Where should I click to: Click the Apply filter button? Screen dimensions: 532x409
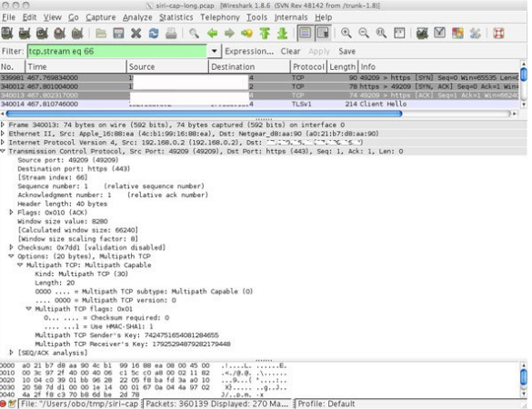319,51
